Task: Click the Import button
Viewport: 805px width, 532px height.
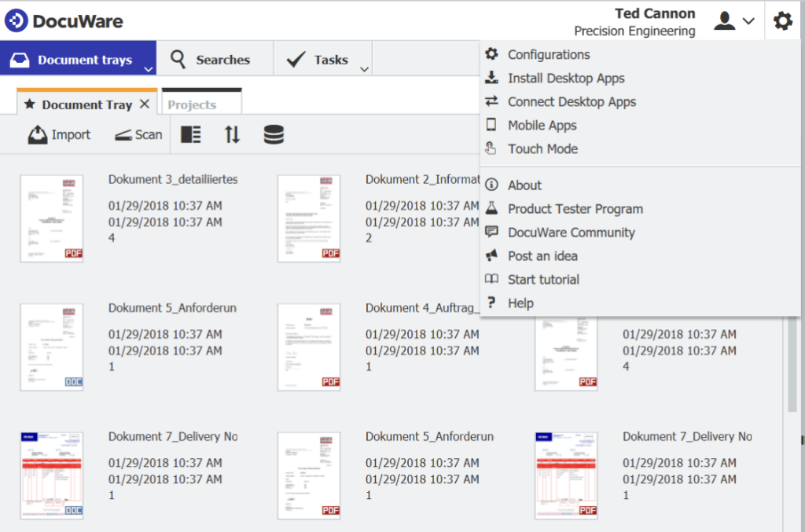Action: point(59,135)
